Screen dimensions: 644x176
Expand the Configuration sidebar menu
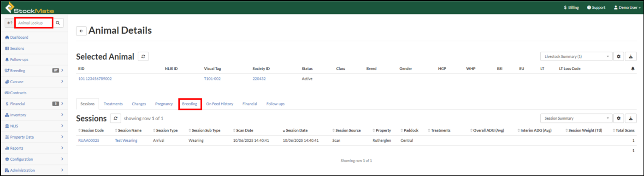pos(34,159)
